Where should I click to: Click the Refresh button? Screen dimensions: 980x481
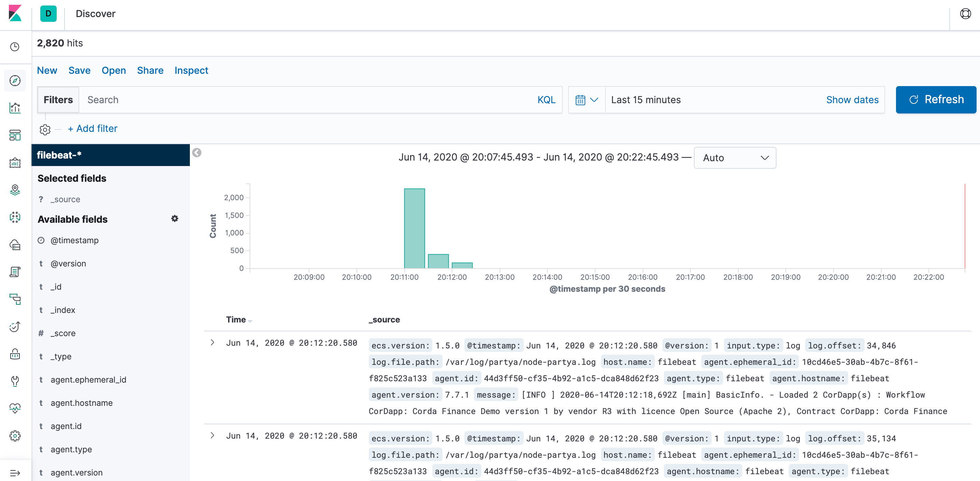point(936,100)
